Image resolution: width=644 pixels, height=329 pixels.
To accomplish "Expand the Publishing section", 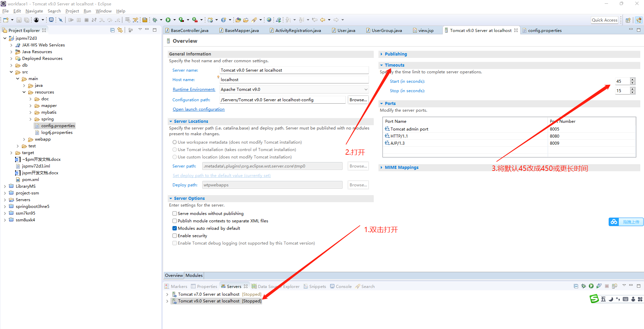I will 381,54.
